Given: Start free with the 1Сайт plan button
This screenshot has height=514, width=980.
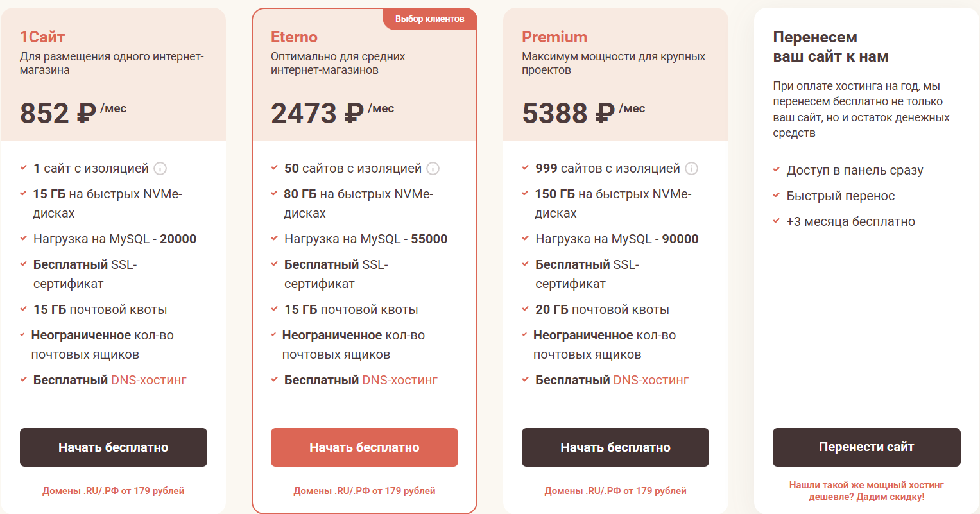Looking at the screenshot, I should (x=114, y=447).
